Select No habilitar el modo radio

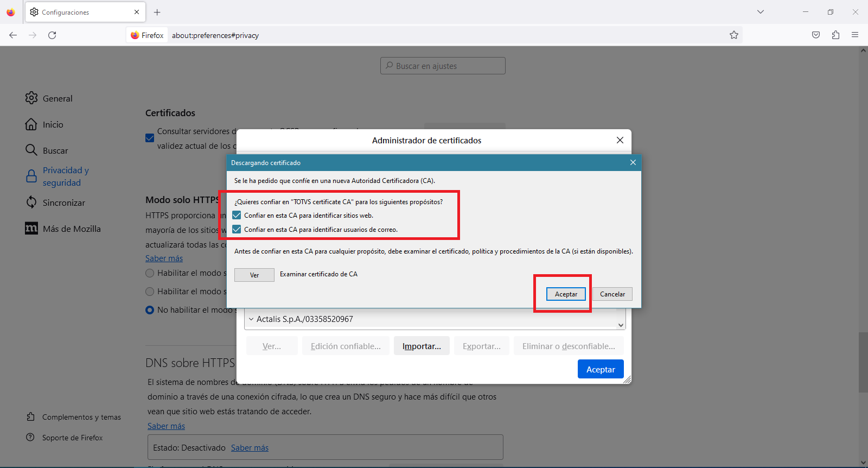click(150, 310)
